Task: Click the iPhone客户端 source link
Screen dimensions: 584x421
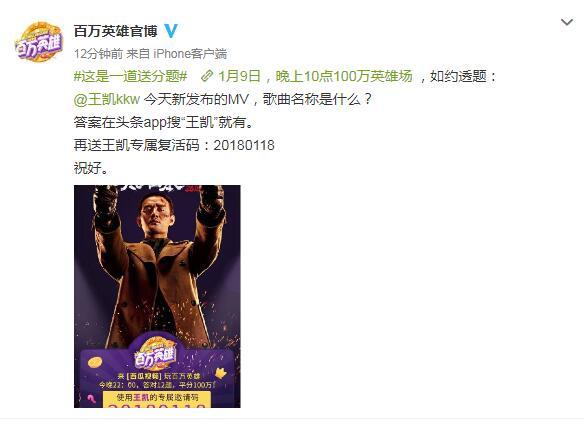Action: (190, 54)
